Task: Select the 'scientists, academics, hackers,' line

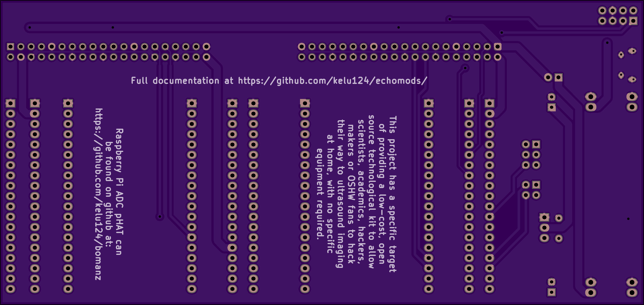Action: [x=361, y=192]
